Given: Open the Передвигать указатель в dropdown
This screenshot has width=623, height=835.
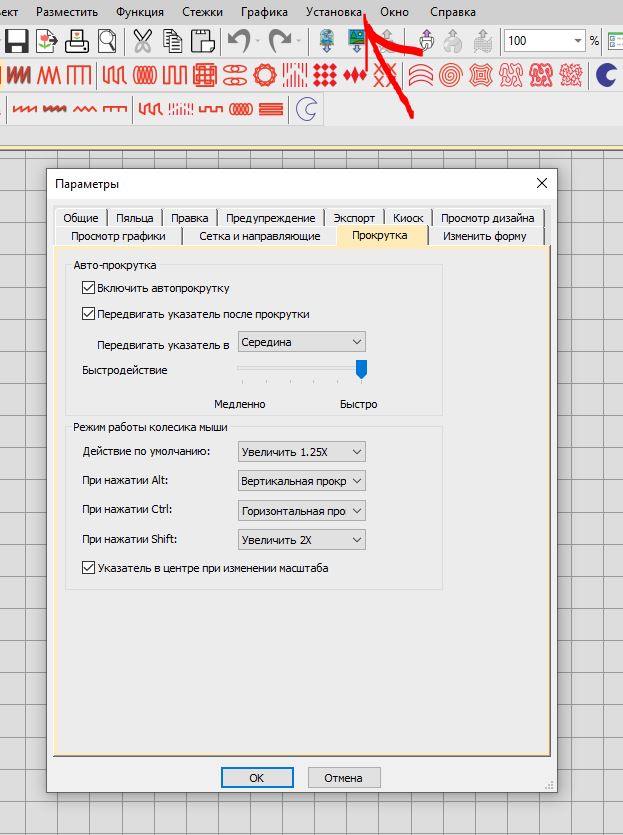Looking at the screenshot, I should pyautogui.click(x=302, y=342).
